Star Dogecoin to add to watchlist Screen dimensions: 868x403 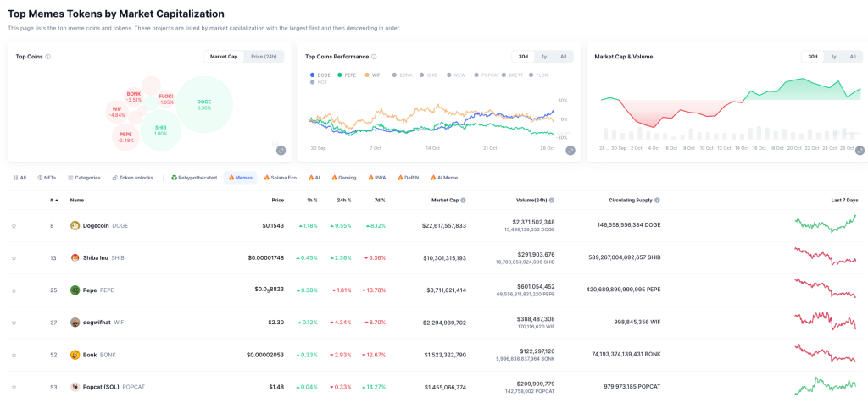[x=14, y=226]
